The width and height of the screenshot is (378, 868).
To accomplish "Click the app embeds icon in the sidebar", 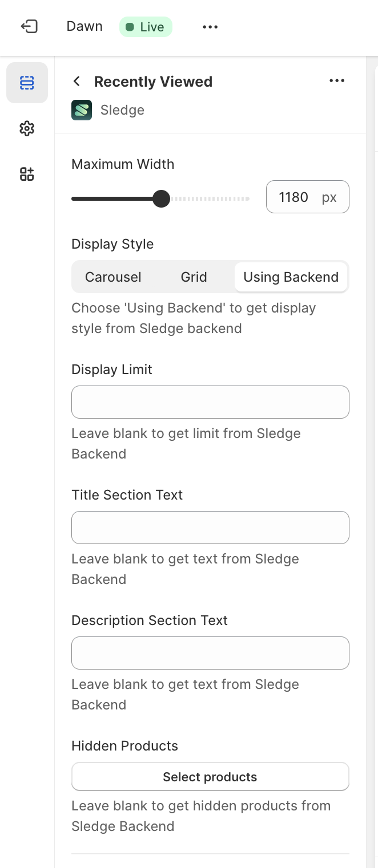I will pos(27,174).
